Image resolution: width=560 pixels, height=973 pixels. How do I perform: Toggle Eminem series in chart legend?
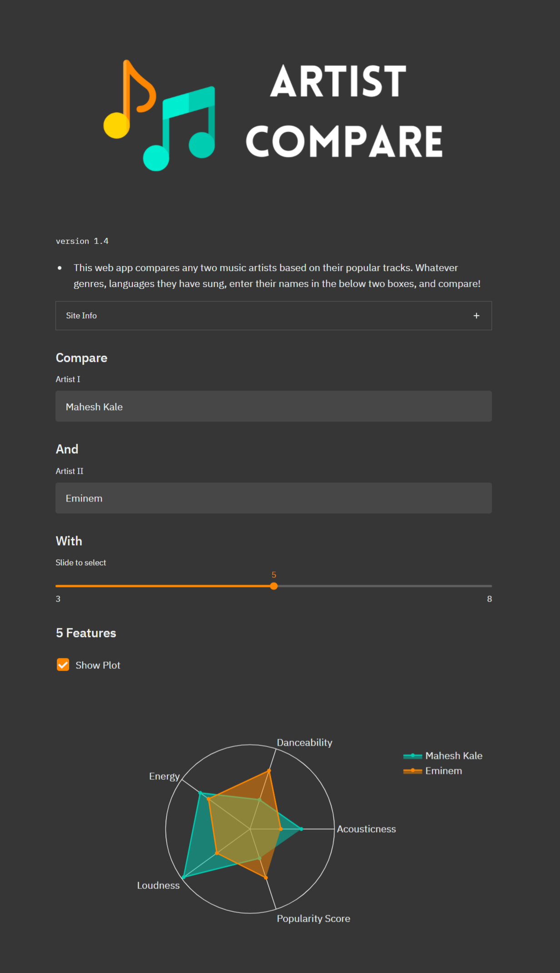pos(433,771)
